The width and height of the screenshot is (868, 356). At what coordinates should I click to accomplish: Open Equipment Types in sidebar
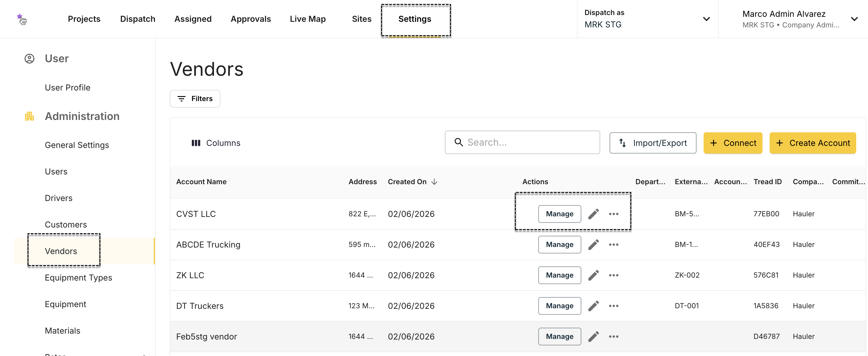point(78,278)
